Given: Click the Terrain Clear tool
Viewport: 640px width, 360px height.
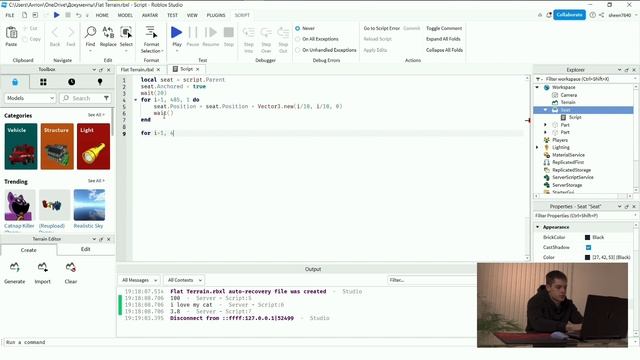Looking at the screenshot, I should tap(71, 273).
